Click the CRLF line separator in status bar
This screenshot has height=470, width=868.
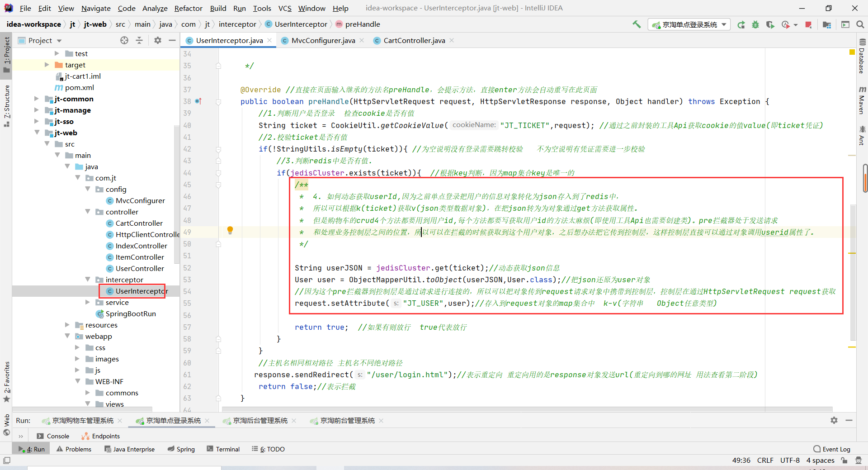pyautogui.click(x=765, y=461)
